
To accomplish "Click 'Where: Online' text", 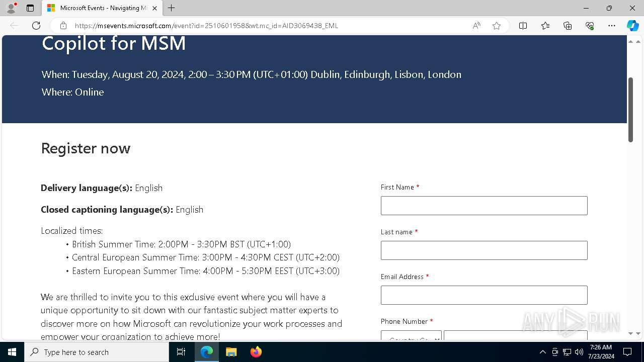I will (72, 92).
